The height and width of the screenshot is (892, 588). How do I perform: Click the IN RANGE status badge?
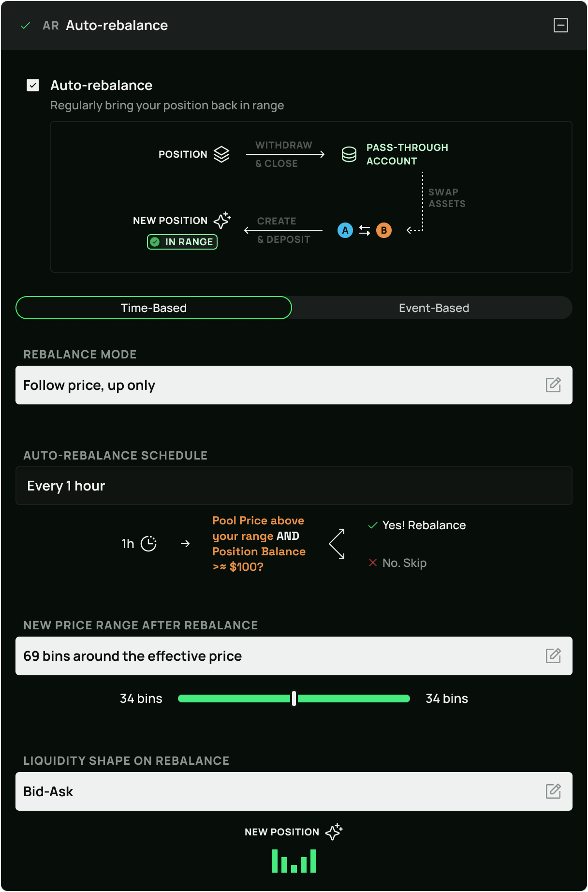(x=182, y=242)
